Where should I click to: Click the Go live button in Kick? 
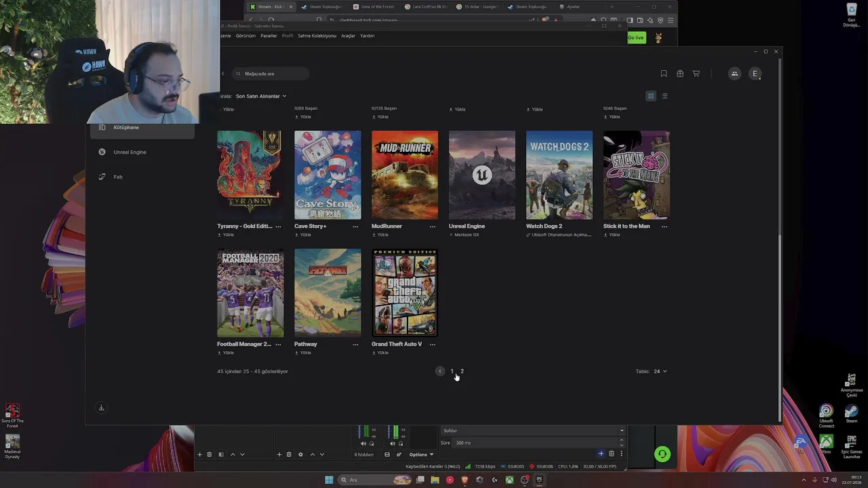click(x=636, y=38)
